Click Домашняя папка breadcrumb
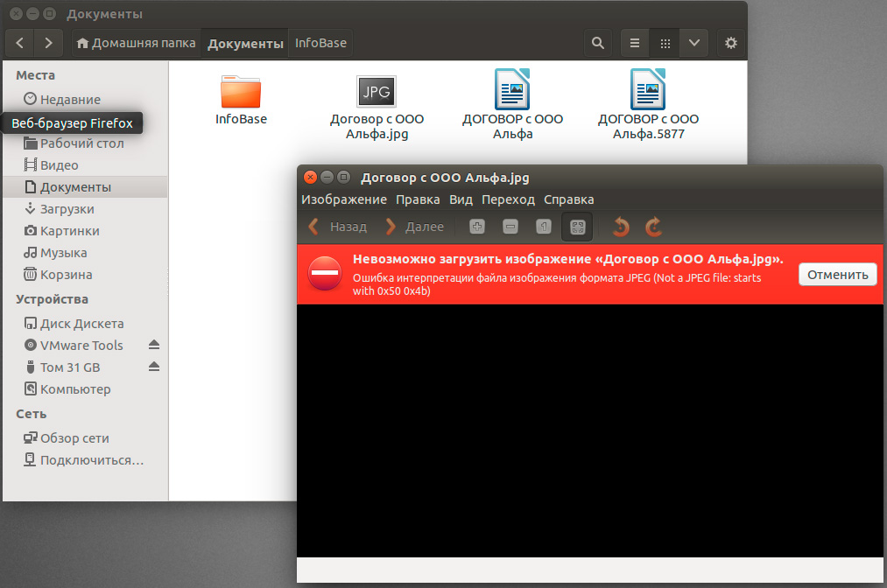 137,43
